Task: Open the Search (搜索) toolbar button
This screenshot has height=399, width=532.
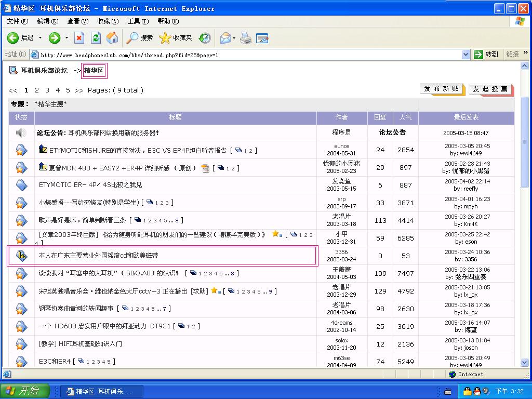Action: coord(139,37)
